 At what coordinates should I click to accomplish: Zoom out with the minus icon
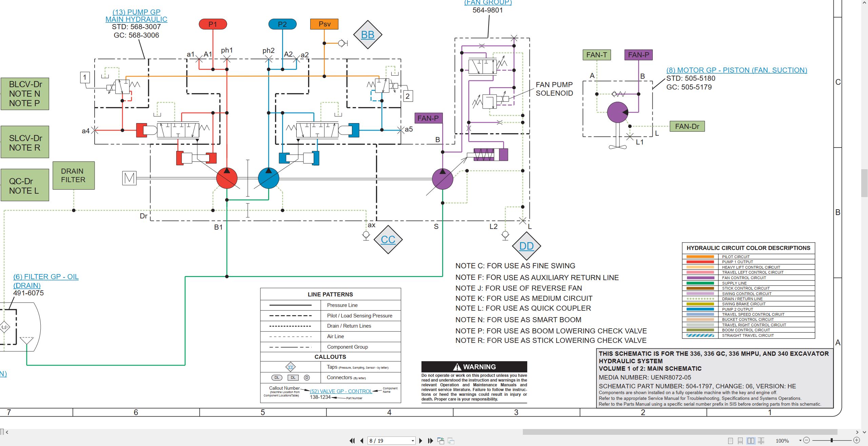pyautogui.click(x=807, y=440)
